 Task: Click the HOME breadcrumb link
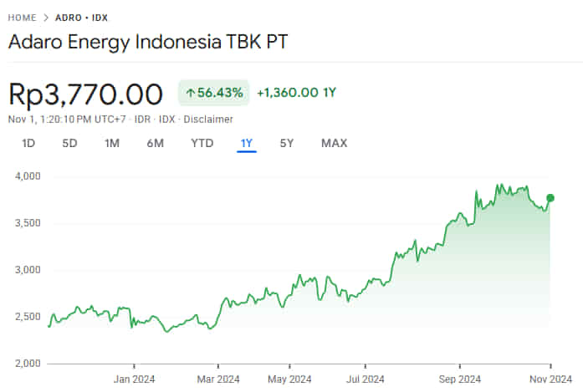tap(22, 17)
